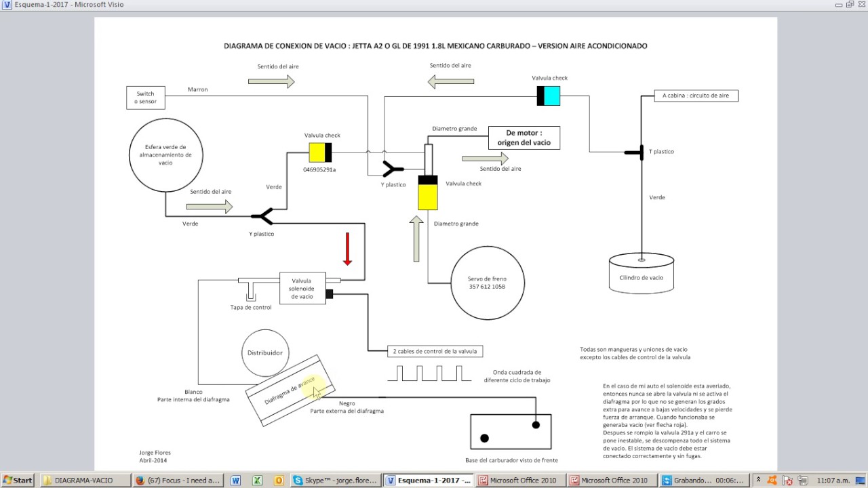
Task: Click the Onda cuadrada de diferente ciclo label
Action: 517,376
